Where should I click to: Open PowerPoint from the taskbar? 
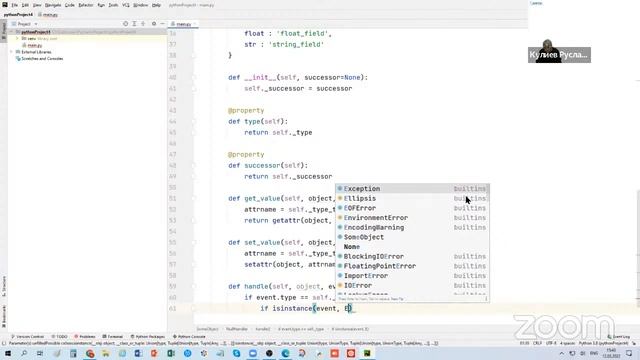pyautogui.click(x=154, y=353)
